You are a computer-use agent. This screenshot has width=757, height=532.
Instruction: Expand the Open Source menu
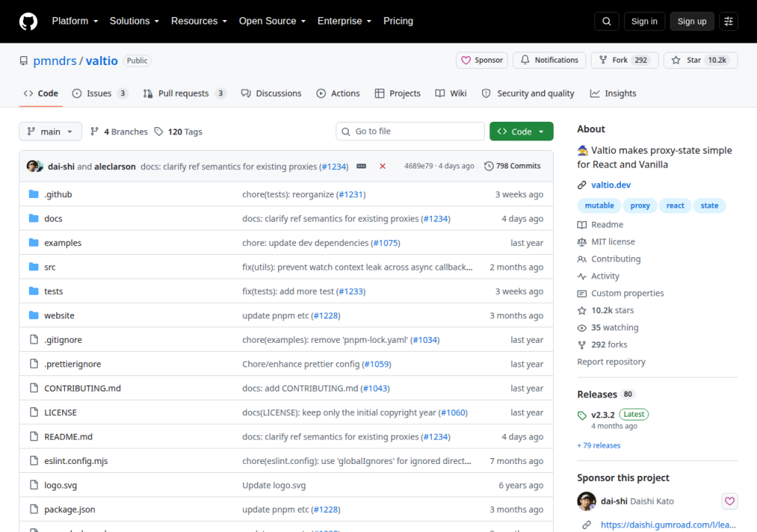pos(272,21)
